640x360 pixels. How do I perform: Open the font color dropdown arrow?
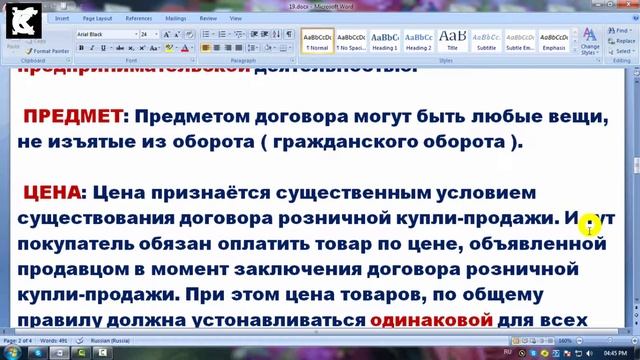coord(192,48)
